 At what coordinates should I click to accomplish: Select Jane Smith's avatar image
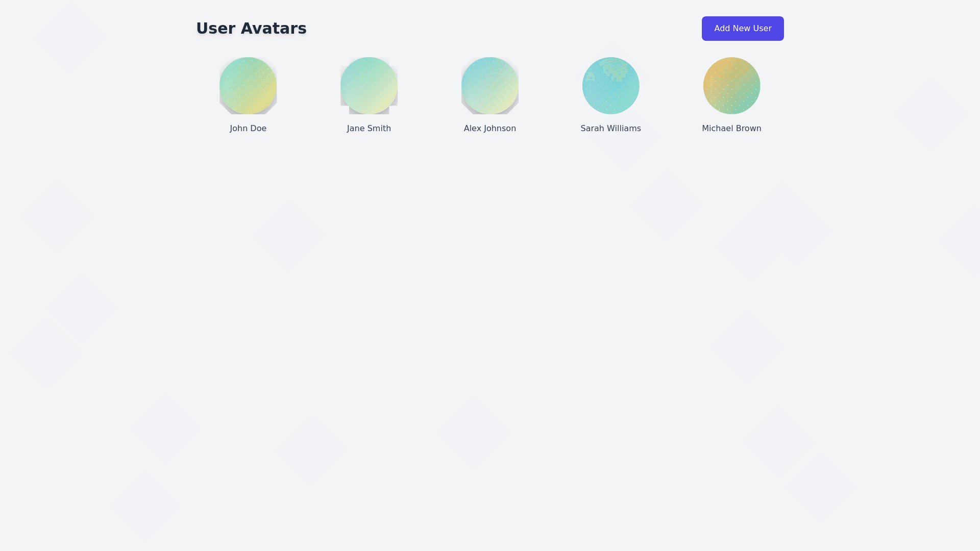[369, 86]
